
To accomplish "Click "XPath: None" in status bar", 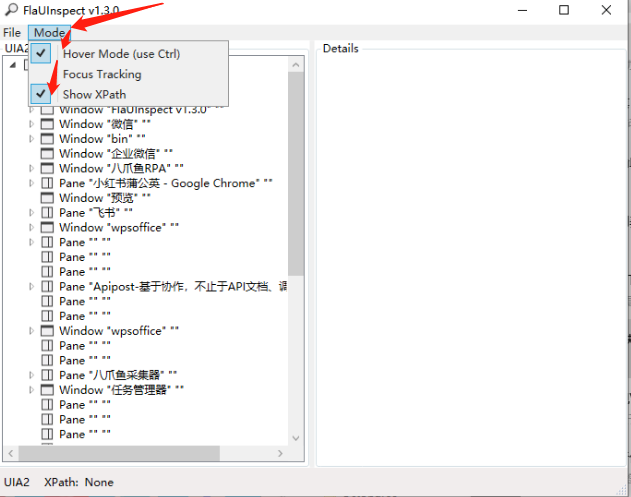I will (x=79, y=482).
